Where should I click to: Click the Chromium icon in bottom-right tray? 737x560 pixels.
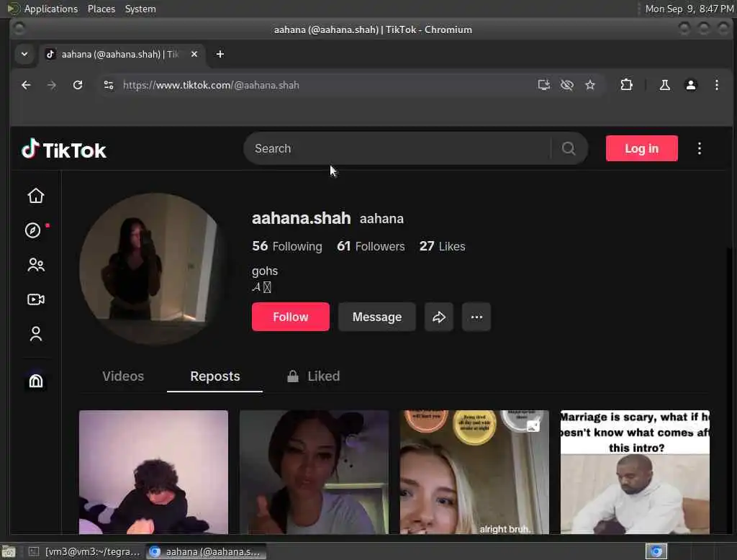[656, 551]
